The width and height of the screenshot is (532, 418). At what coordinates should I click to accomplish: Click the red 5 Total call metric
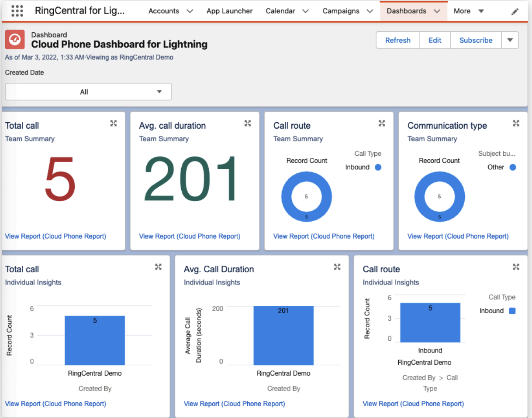coord(60,179)
